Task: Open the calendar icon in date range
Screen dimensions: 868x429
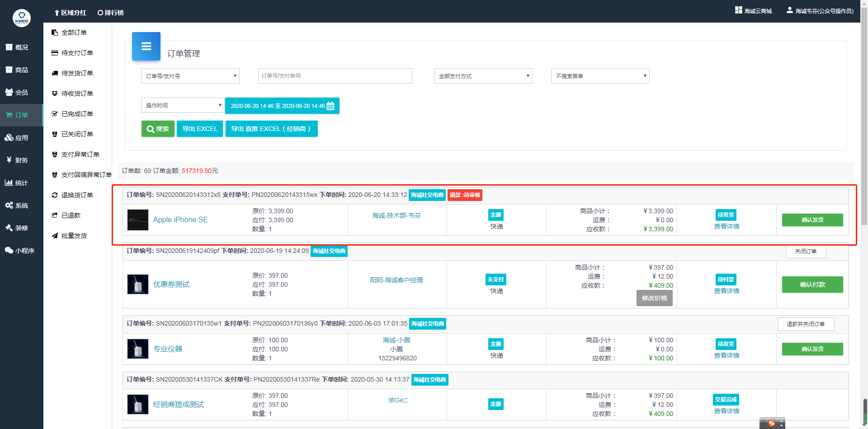Action: pyautogui.click(x=330, y=106)
